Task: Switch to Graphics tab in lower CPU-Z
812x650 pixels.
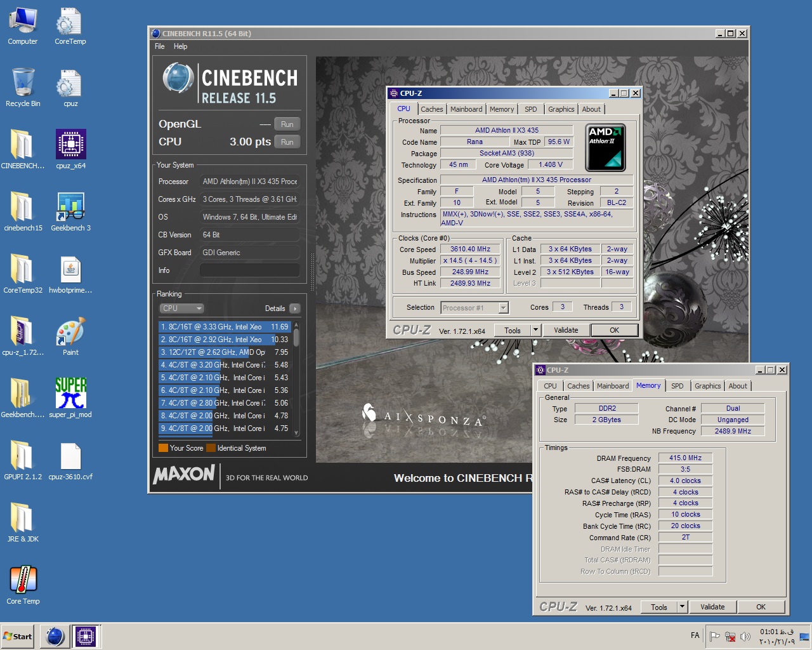Action: [x=708, y=386]
